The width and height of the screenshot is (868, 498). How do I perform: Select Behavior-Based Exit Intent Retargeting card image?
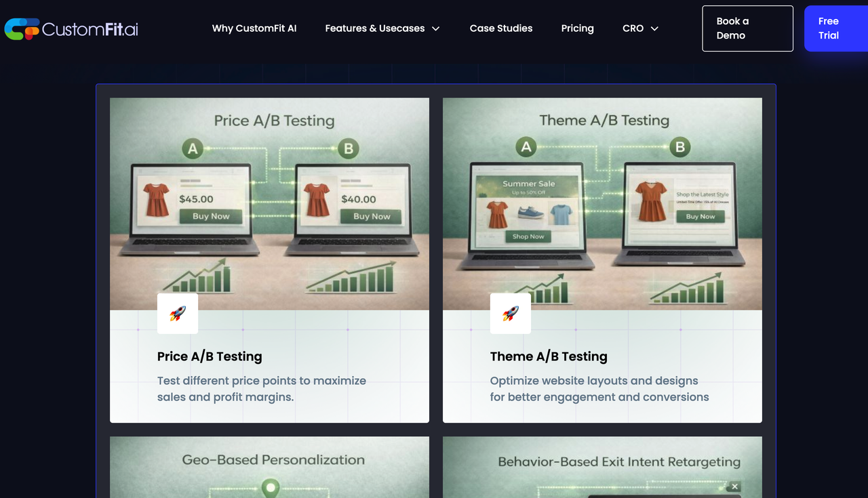click(602, 468)
